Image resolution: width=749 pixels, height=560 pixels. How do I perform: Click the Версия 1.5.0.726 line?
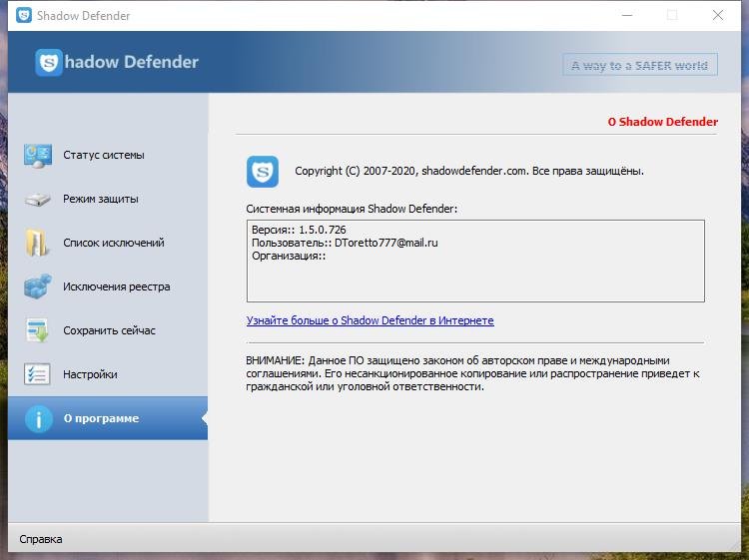click(x=299, y=230)
